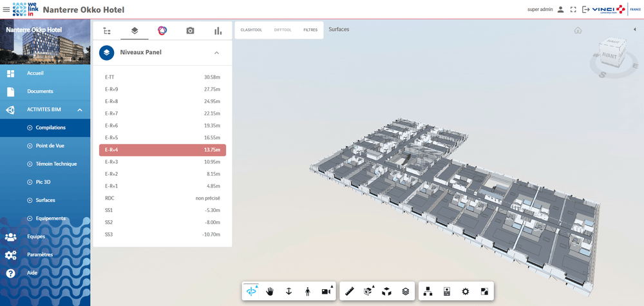Open the layers tool in the bottom toolbar
Screen dimensions: 644x306
point(406,291)
